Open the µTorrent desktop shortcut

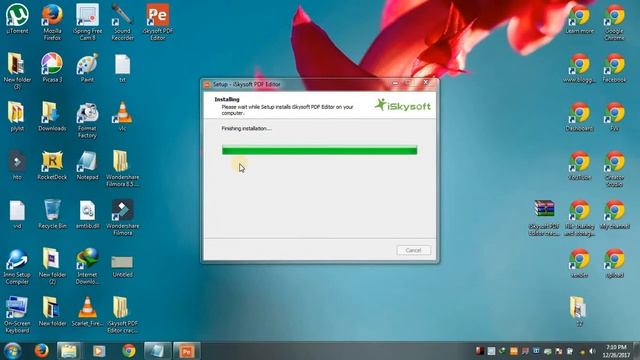(x=17, y=19)
